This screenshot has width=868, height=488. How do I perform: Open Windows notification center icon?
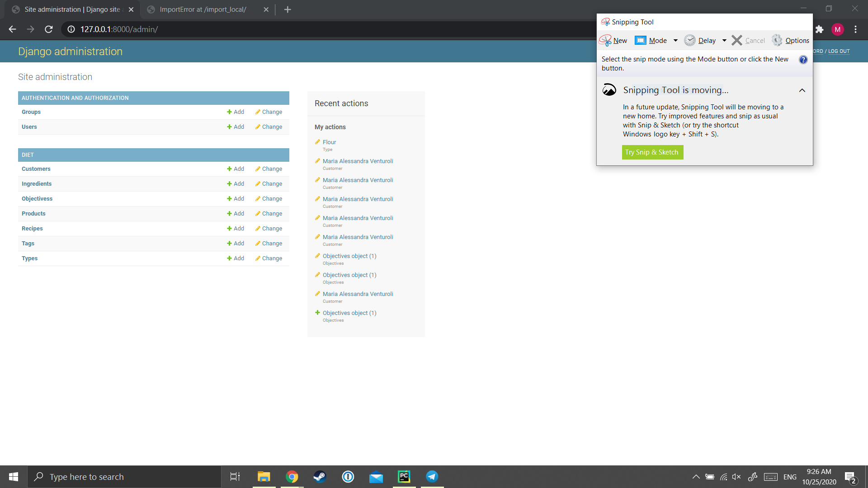tap(850, 477)
